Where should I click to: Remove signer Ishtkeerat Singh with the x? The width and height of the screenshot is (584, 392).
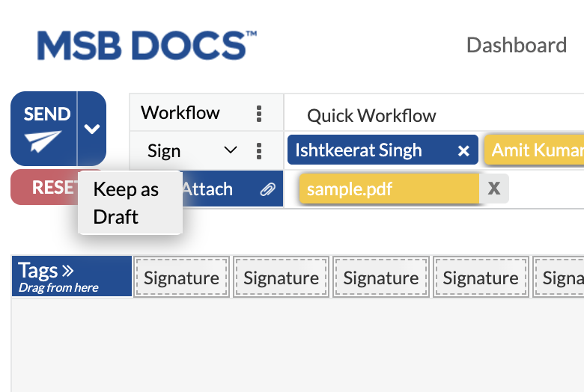pos(463,151)
